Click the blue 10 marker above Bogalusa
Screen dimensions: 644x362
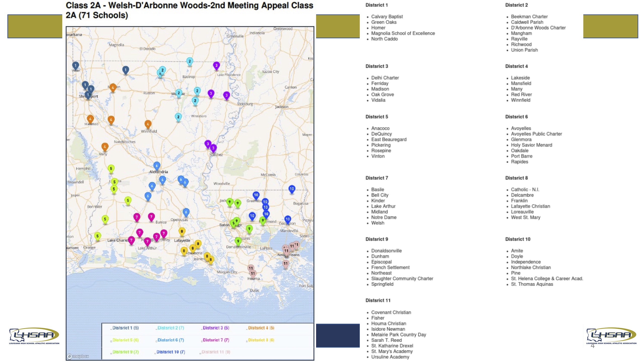click(292, 189)
